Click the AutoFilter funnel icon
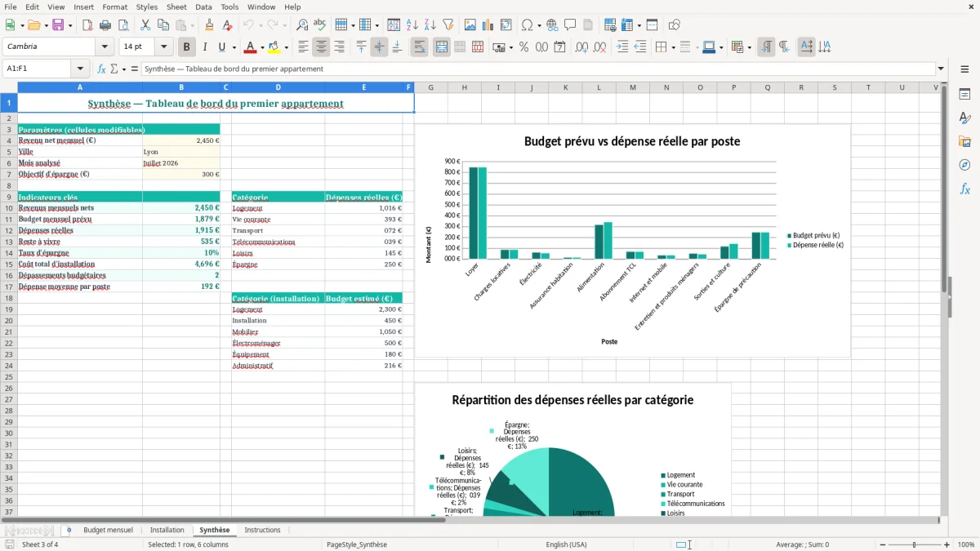 click(x=448, y=25)
